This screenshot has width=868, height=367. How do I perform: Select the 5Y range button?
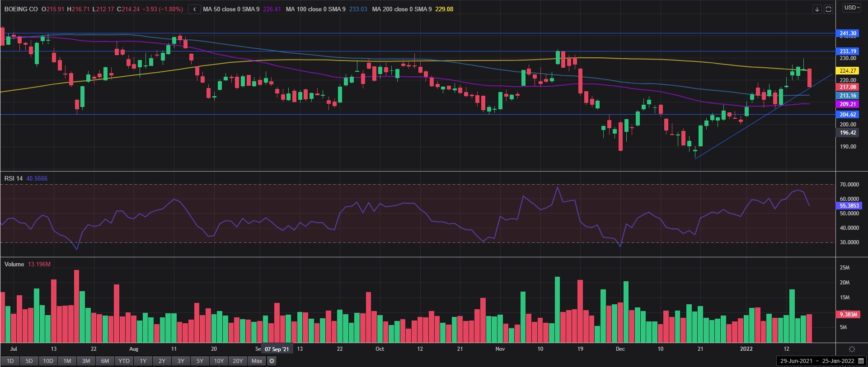200,361
